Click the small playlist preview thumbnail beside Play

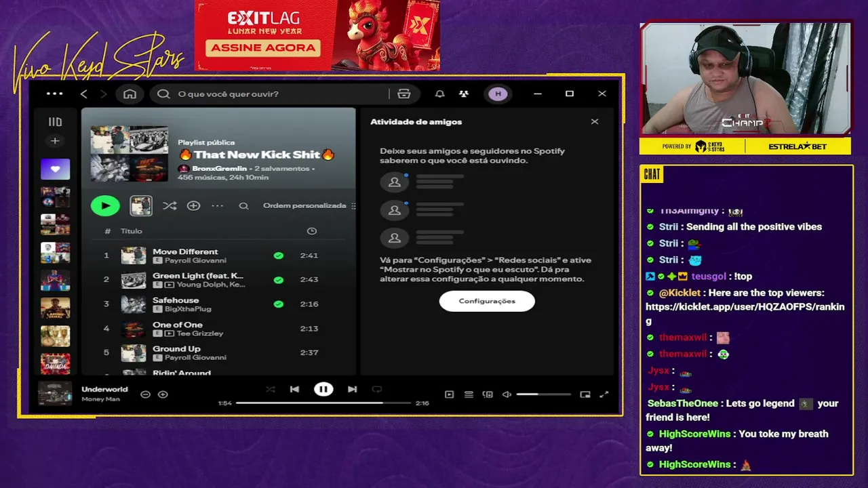pos(141,205)
